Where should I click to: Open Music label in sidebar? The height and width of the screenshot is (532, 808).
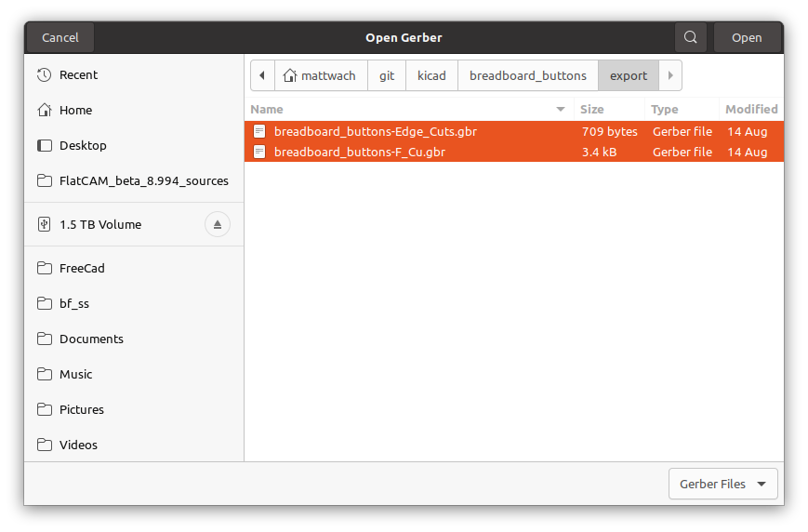click(x=75, y=374)
